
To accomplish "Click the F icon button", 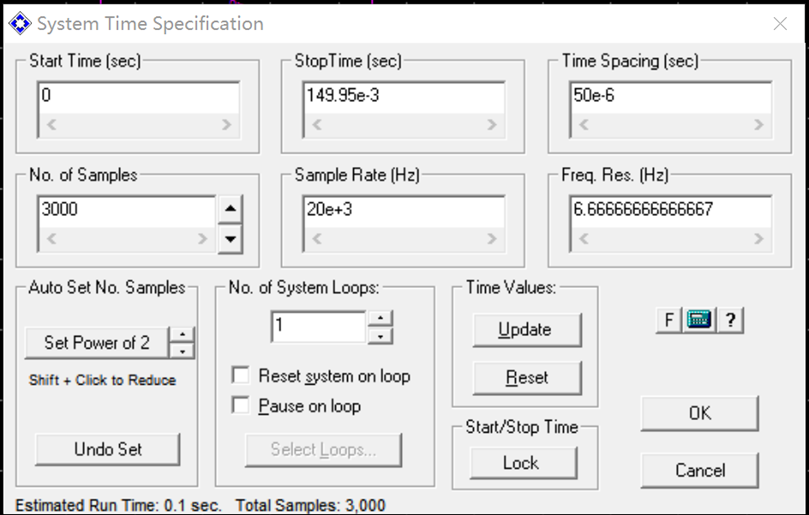I will pos(669,320).
